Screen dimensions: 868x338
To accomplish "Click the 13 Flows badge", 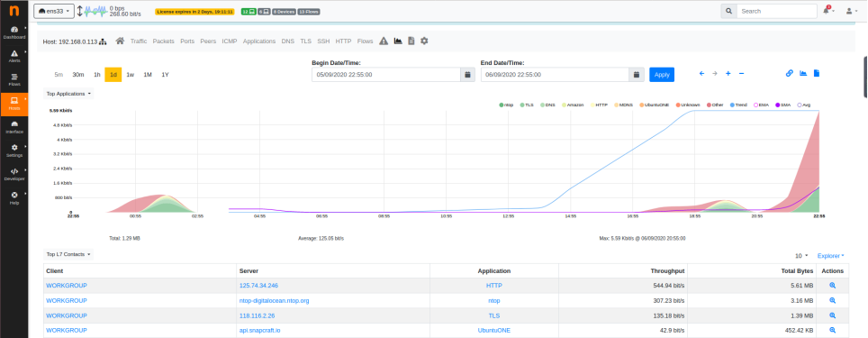I will pos(308,12).
